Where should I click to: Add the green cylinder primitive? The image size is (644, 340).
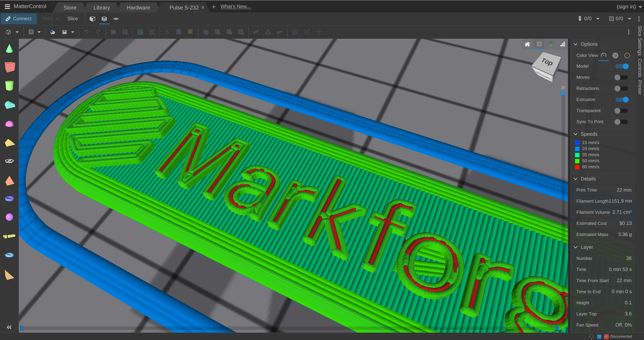coord(9,86)
